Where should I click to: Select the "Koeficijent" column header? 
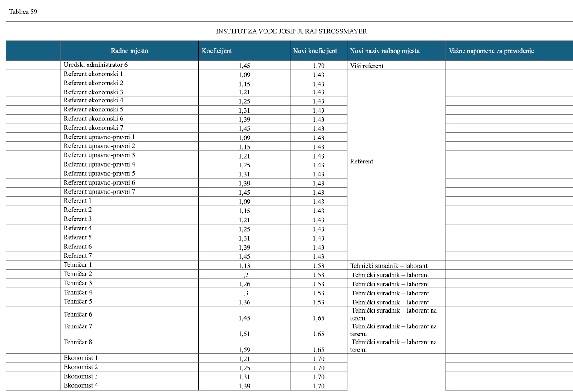[x=217, y=51]
